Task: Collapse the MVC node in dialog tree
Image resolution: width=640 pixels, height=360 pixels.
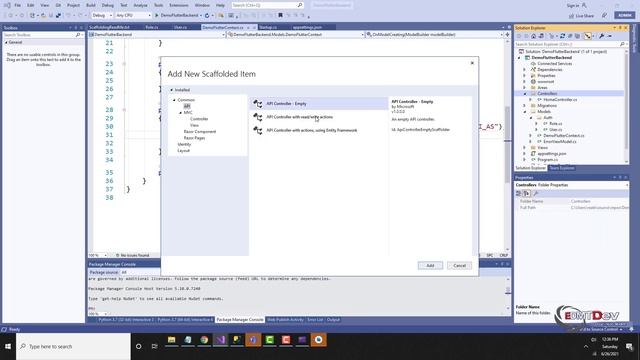Action: [x=180, y=113]
